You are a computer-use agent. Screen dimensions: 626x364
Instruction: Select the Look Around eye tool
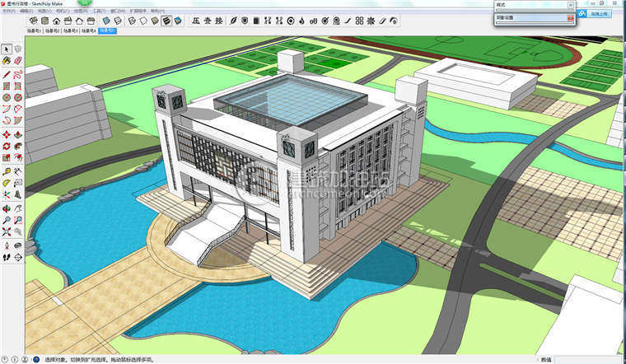(x=18, y=245)
